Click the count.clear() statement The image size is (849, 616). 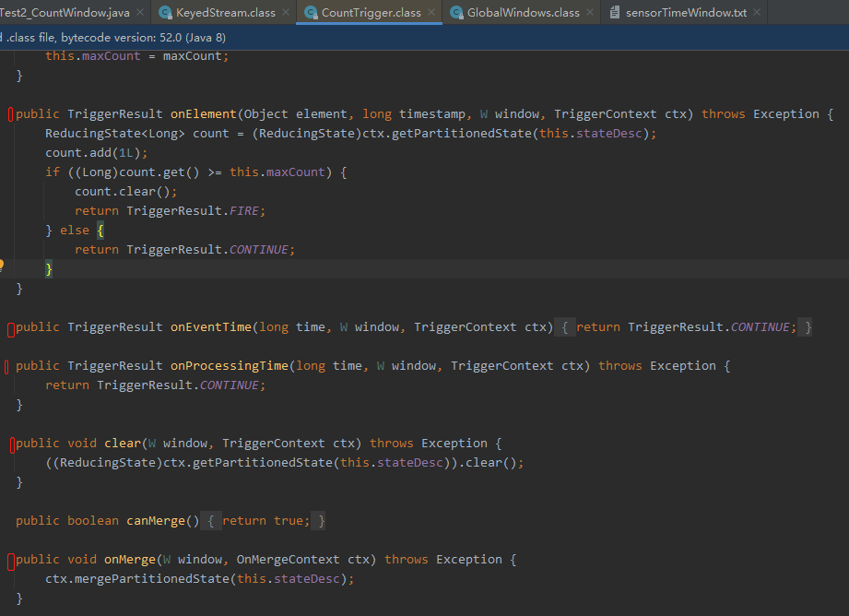125,191
